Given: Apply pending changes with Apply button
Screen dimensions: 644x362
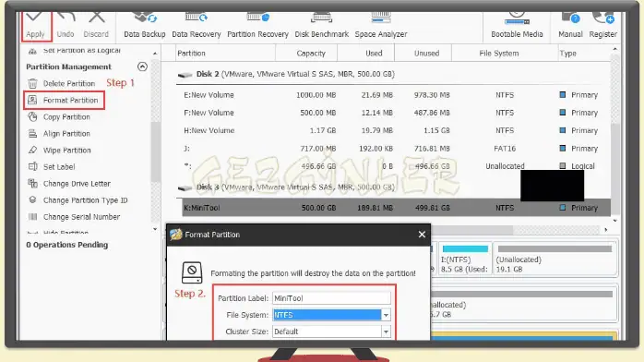Looking at the screenshot, I should [x=36, y=26].
